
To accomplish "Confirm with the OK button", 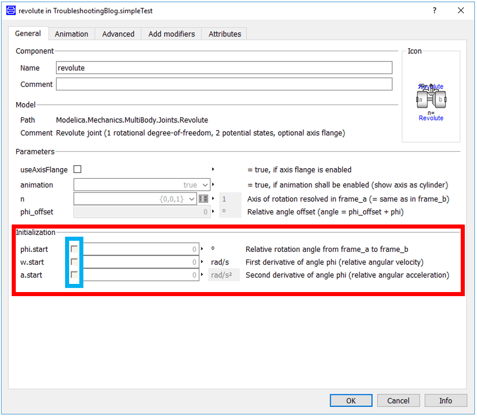I will click(x=351, y=400).
